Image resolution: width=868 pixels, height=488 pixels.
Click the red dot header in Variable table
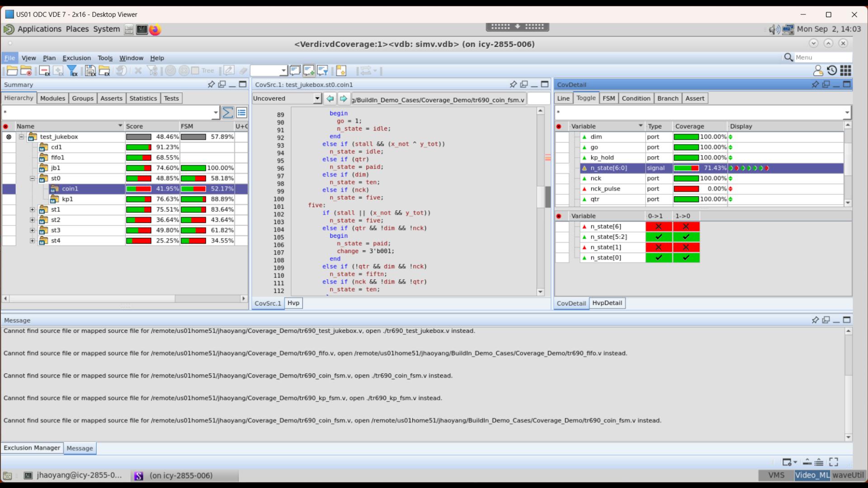click(x=559, y=127)
